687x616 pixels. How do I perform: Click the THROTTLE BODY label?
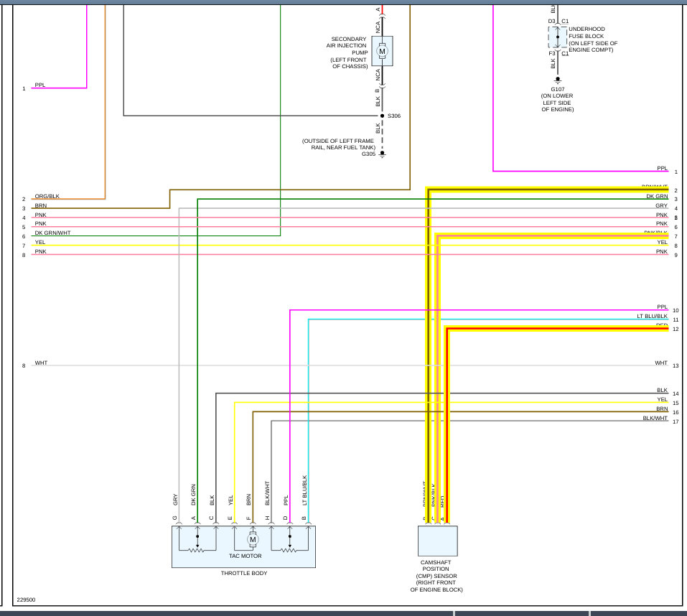coord(244,573)
